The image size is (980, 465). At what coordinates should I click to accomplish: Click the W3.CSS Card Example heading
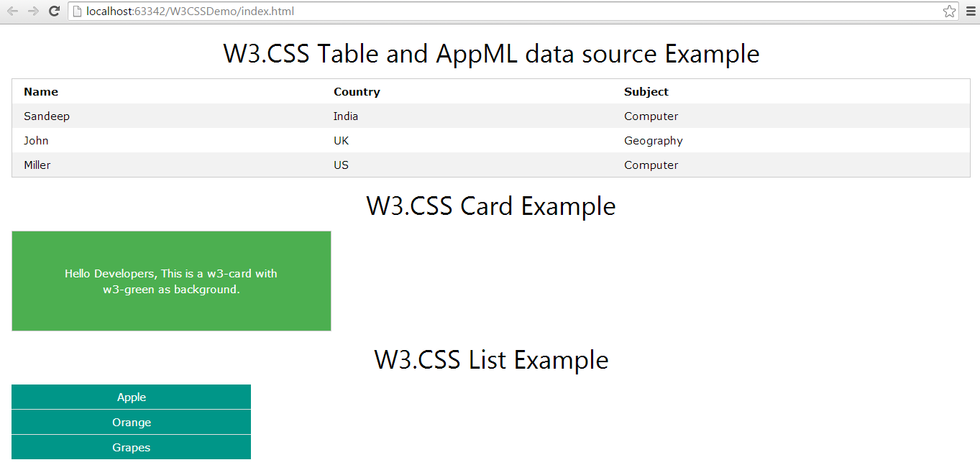click(491, 206)
